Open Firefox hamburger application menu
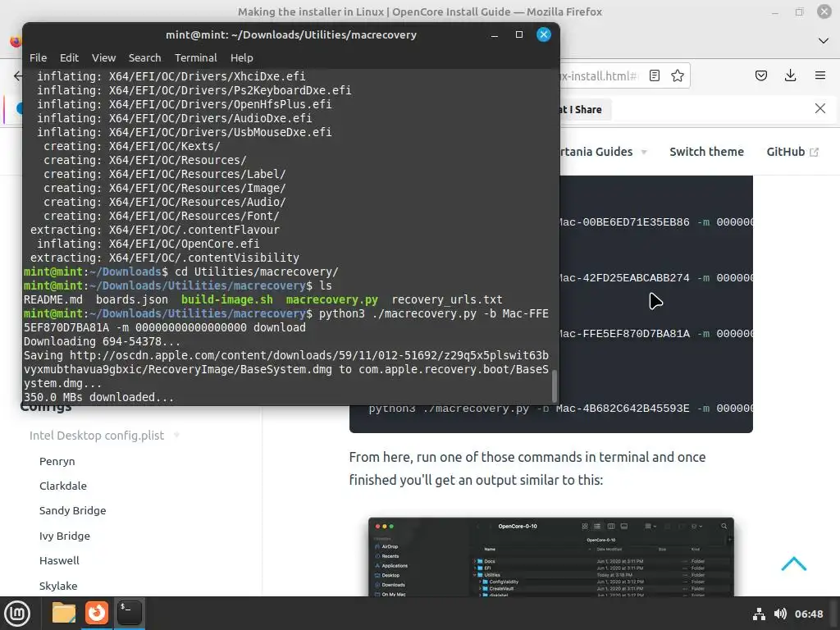Image resolution: width=840 pixels, height=630 pixels. tap(819, 75)
